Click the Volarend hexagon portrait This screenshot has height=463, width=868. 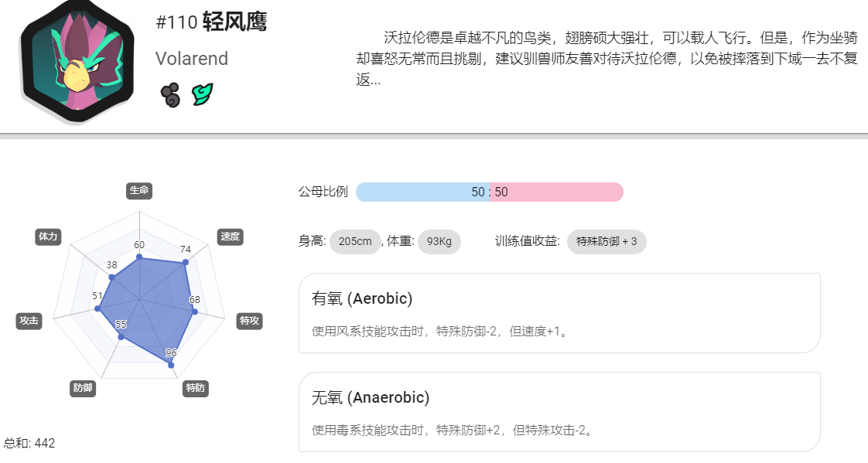click(x=77, y=61)
